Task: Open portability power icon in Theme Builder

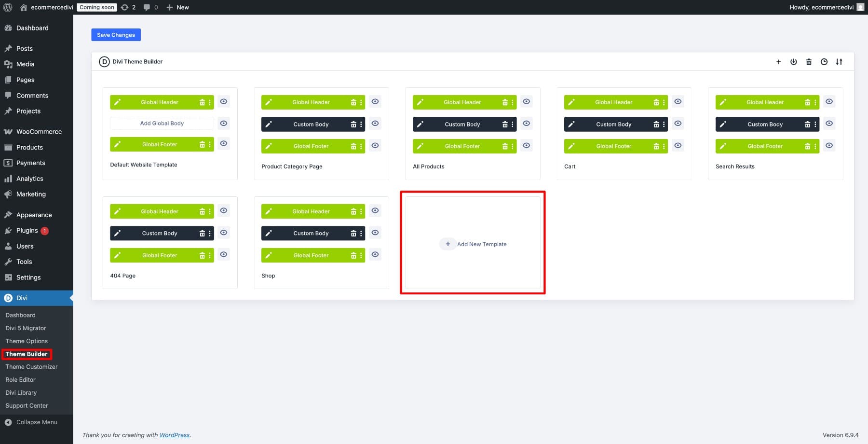Action: click(793, 62)
